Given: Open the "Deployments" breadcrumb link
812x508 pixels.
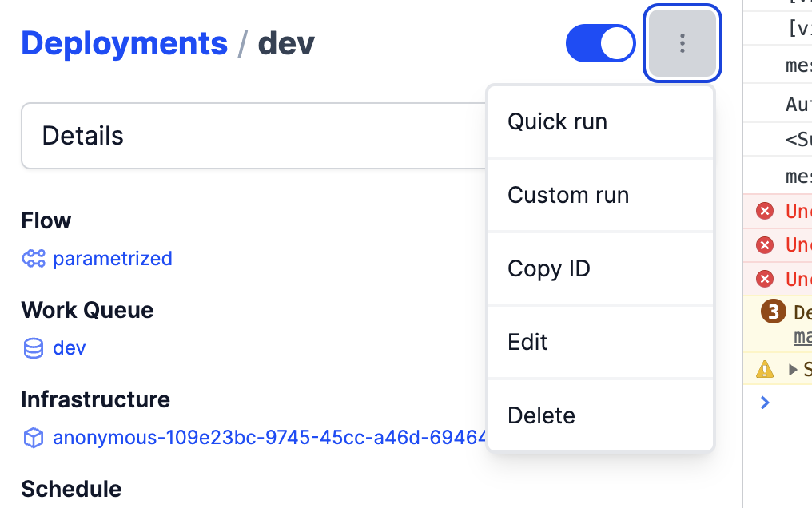Looking at the screenshot, I should 124,43.
